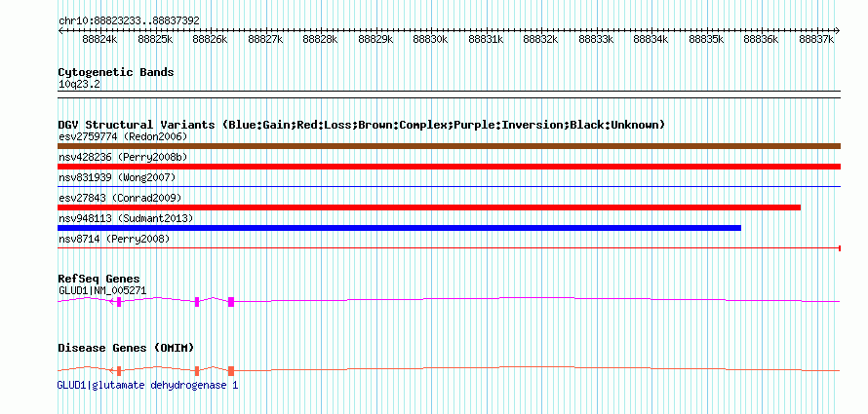Select the red esv27843 loss variant bar
Viewport: 868px width, 414px height.
click(x=429, y=207)
